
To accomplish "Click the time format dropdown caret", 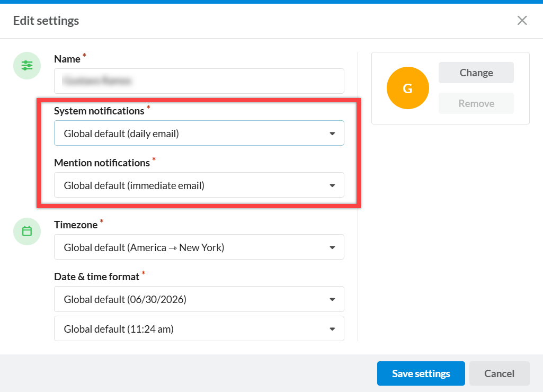I will (x=332, y=329).
